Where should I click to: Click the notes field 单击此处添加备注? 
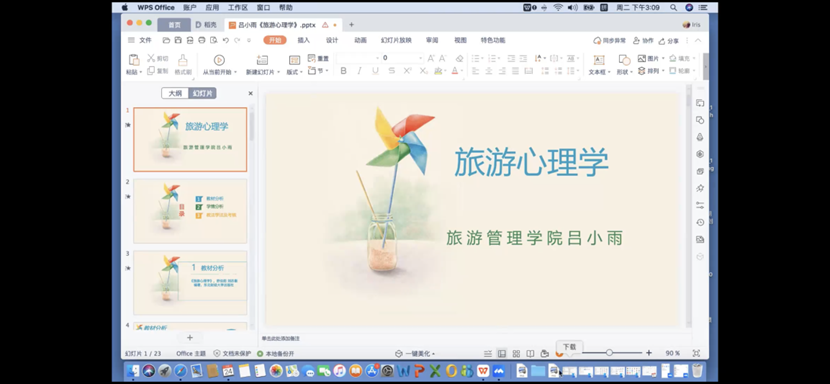tap(281, 338)
